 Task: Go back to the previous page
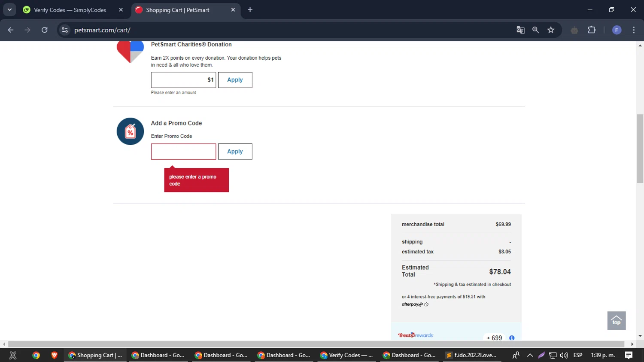click(11, 30)
